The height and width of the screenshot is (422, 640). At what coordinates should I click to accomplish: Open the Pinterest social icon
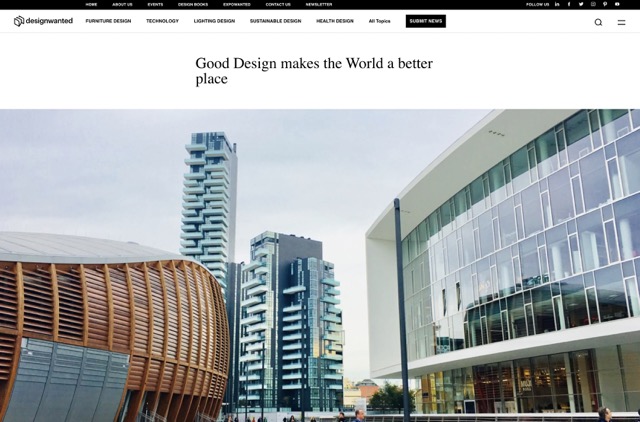[605, 4]
